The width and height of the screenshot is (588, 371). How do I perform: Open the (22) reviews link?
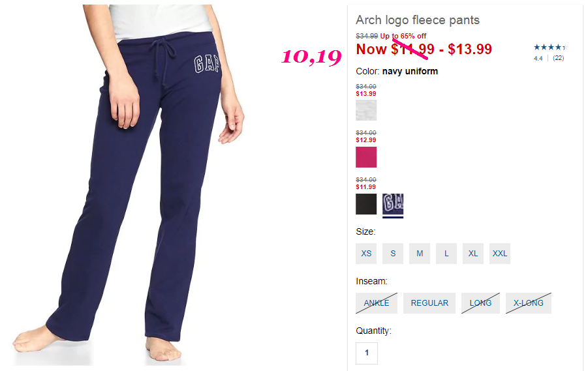[559, 58]
